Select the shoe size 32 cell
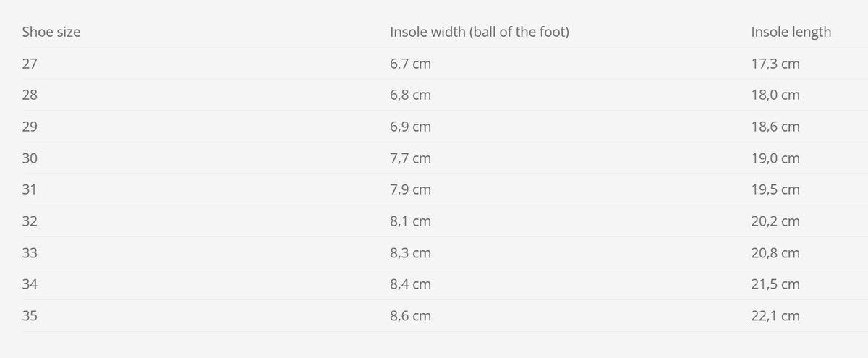The width and height of the screenshot is (868, 358). click(x=30, y=221)
